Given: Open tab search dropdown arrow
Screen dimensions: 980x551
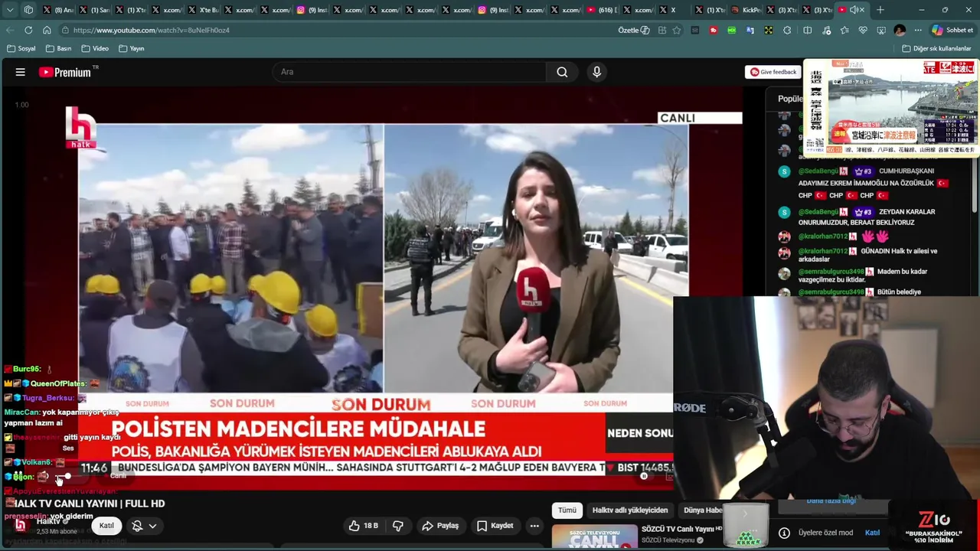Looking at the screenshot, I should click(10, 10).
